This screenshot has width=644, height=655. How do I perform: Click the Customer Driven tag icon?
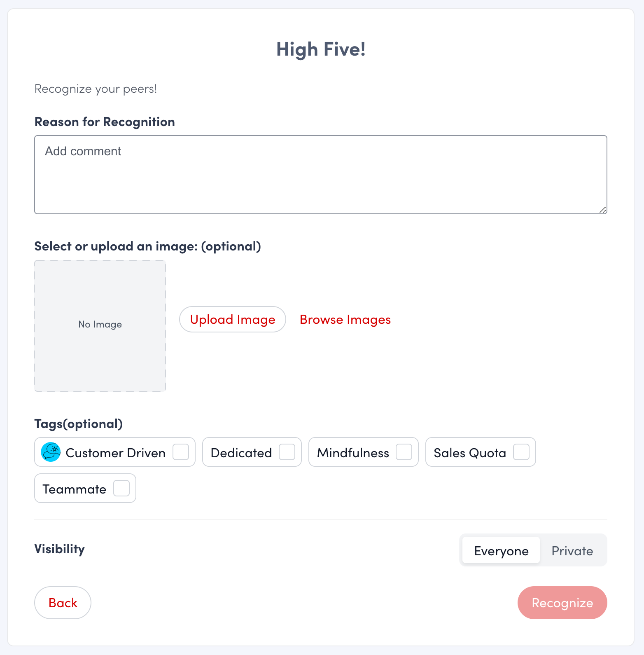click(51, 452)
